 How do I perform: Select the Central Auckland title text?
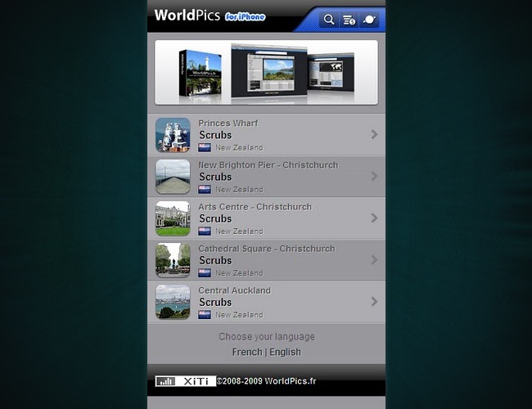[234, 290]
